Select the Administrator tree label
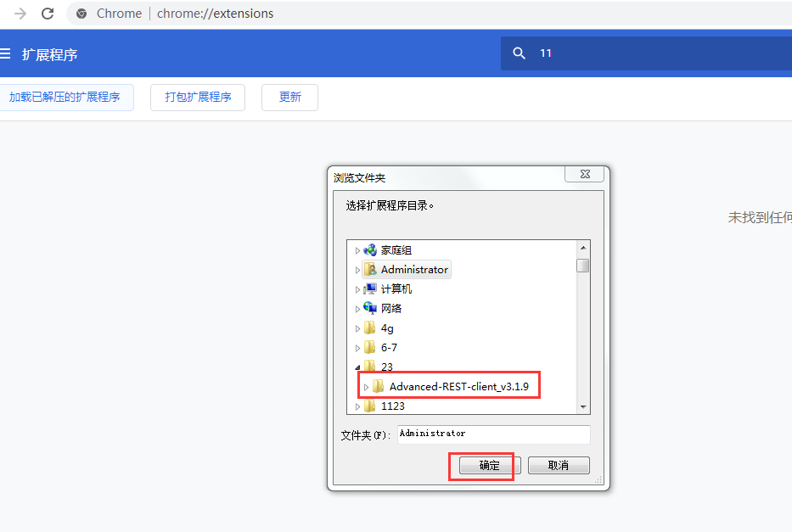 (x=415, y=270)
